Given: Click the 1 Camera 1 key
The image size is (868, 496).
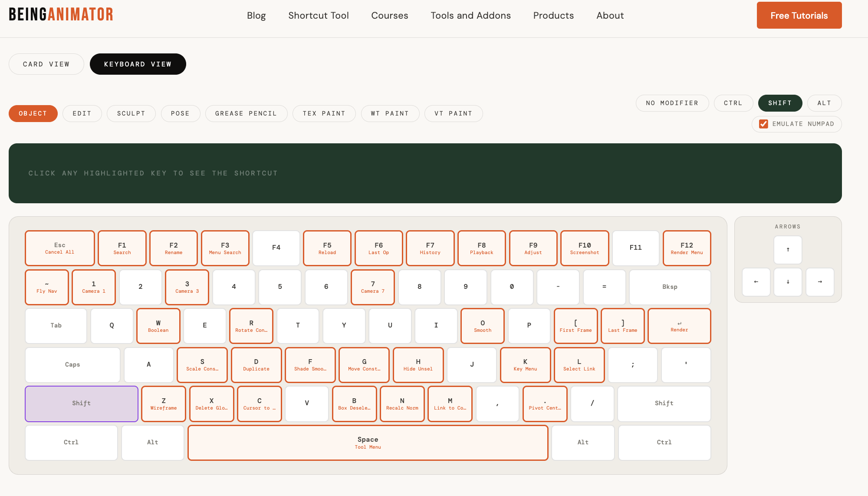Looking at the screenshot, I should click(94, 287).
